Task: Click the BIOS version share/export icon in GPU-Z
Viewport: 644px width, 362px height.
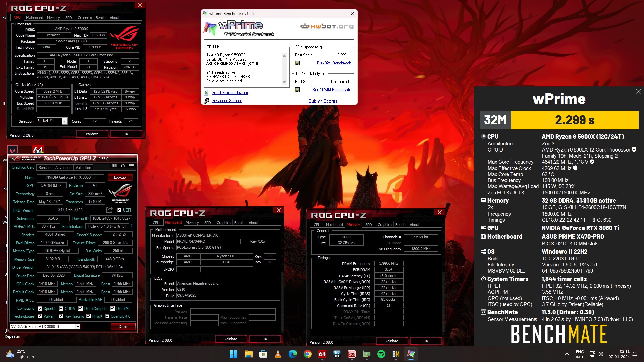Action: [109, 210]
